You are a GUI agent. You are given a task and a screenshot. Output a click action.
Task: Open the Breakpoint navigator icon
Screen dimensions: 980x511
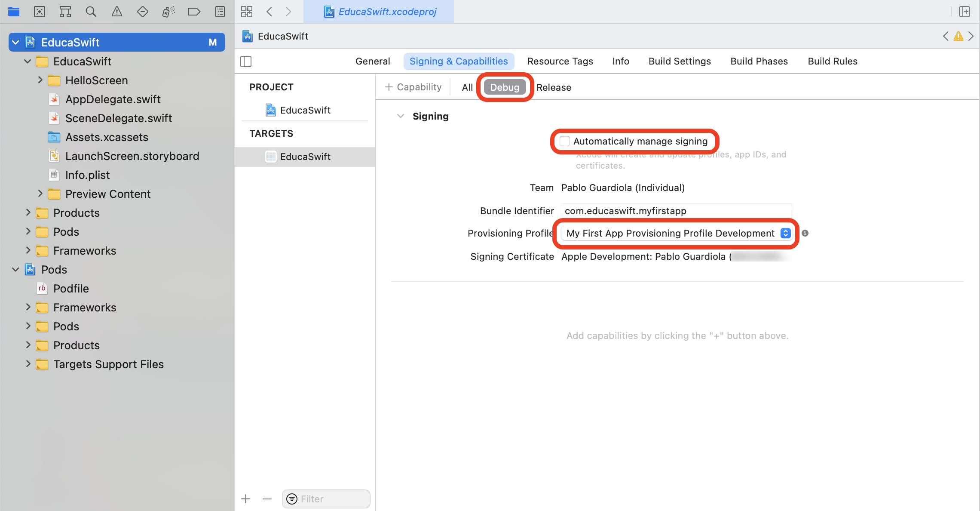(194, 12)
